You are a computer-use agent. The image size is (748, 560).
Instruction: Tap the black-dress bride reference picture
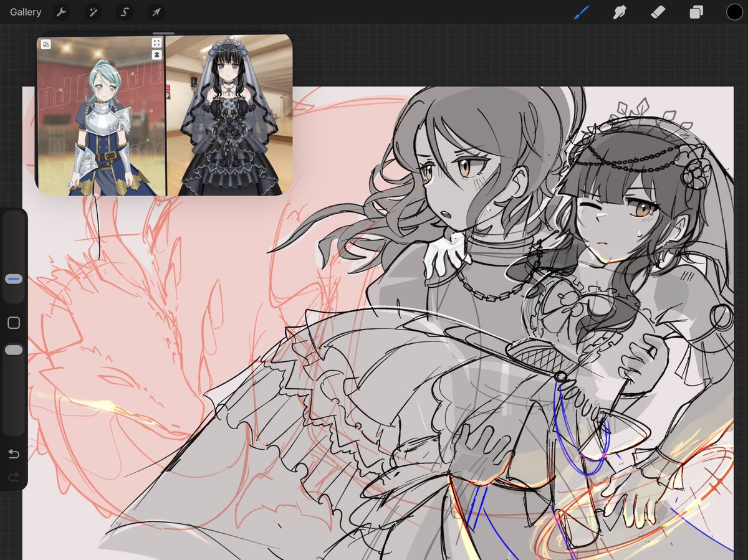(x=229, y=115)
